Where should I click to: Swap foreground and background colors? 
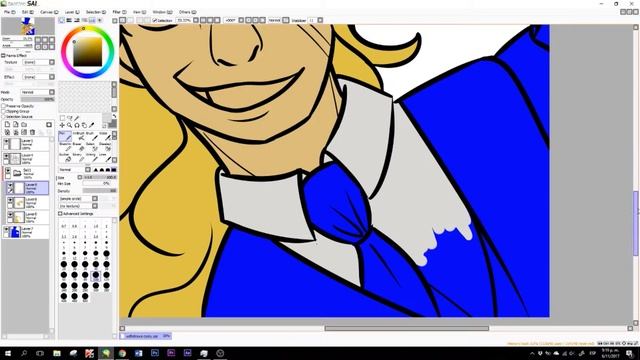(114, 117)
